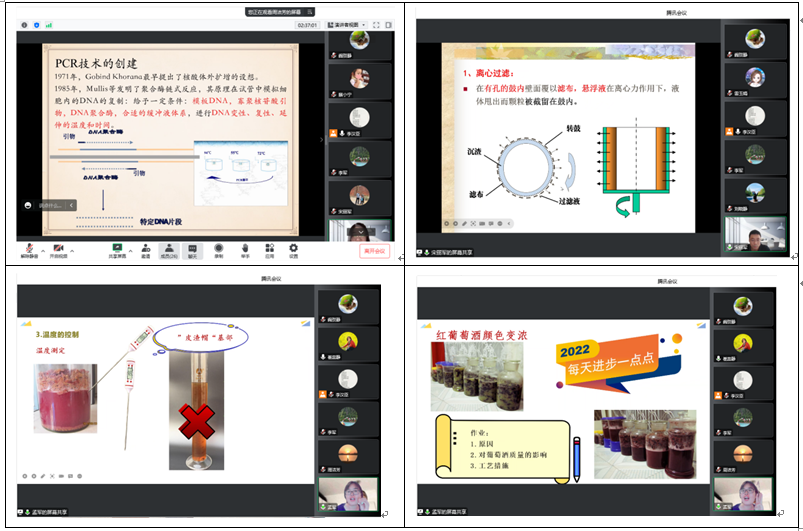Viewport: 803px width, 531px height.
Task: Open the apps icon in toolbar
Action: (x=269, y=248)
